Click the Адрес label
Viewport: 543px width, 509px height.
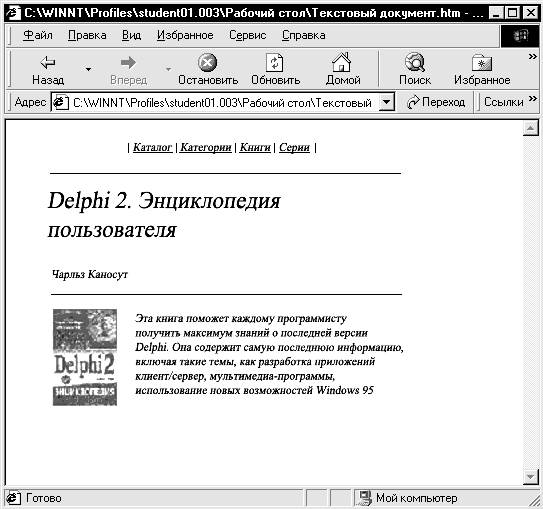pos(30,102)
